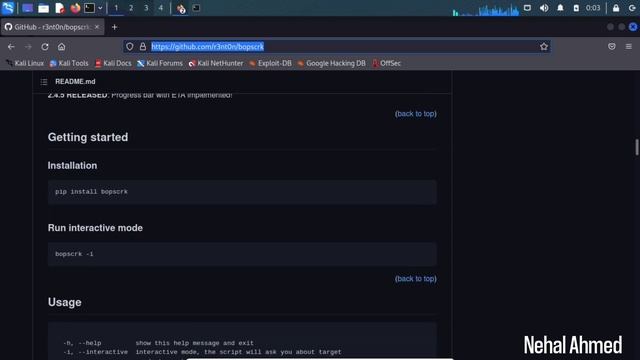The image size is (640, 360).
Task: Go forward one page
Action: [x=28, y=47]
